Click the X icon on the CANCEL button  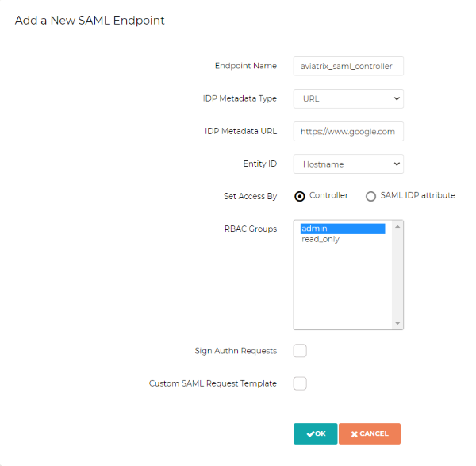pyautogui.click(x=354, y=433)
